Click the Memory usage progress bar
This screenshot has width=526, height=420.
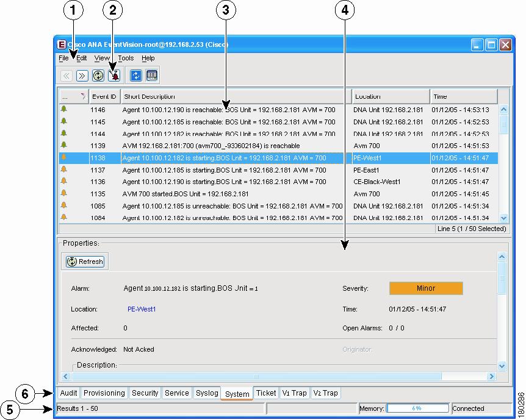(417, 408)
